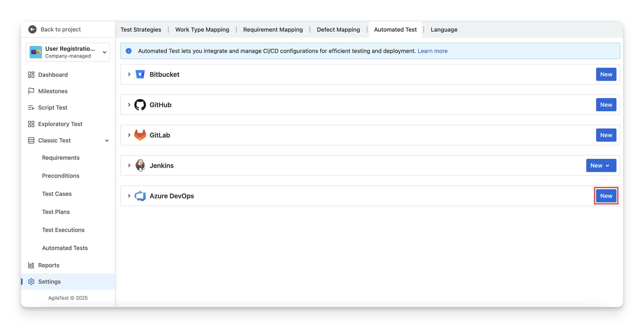
Task: Click the Exploratory Test icon
Action: click(x=31, y=124)
